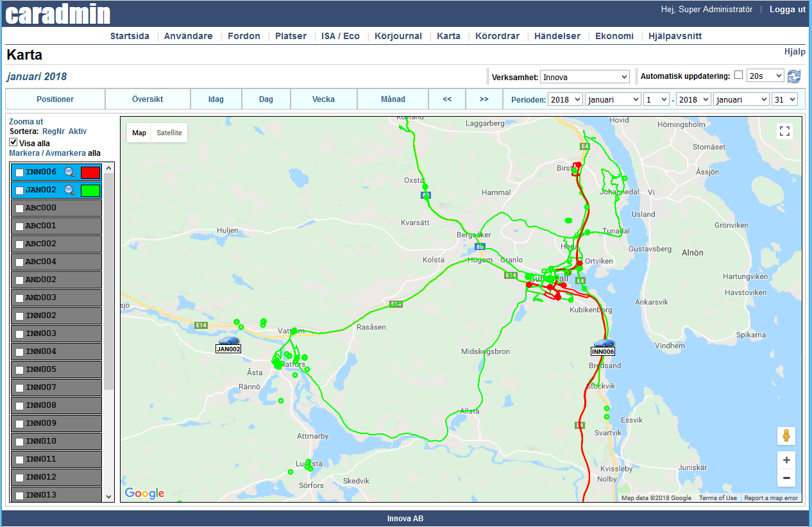812x527 pixels.
Task: Sort vehicles by RegNr
Action: [53, 131]
